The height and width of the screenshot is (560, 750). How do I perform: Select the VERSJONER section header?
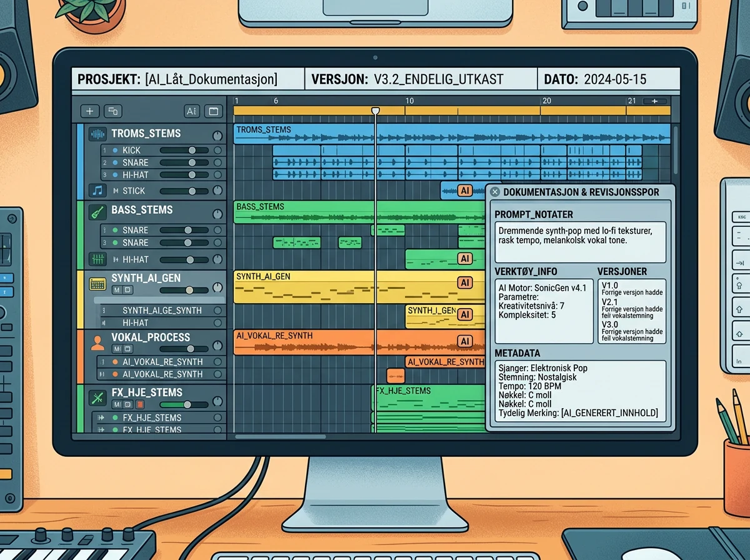click(x=622, y=272)
